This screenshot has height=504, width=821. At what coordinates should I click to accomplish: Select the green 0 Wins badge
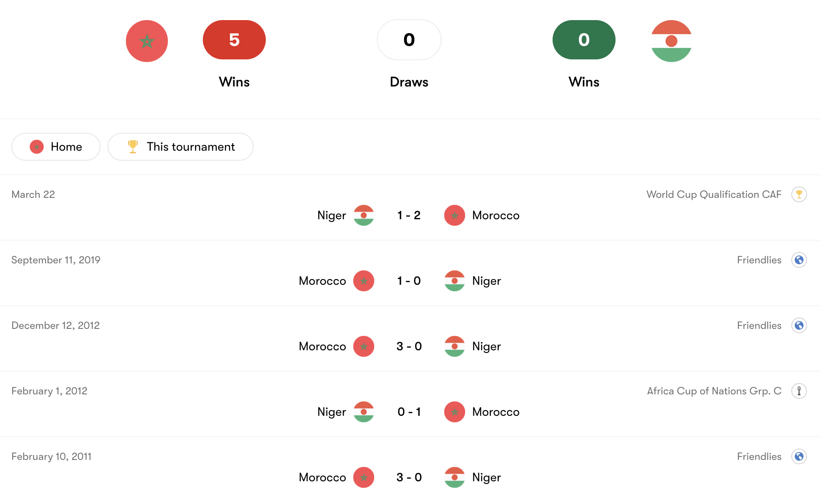point(584,40)
